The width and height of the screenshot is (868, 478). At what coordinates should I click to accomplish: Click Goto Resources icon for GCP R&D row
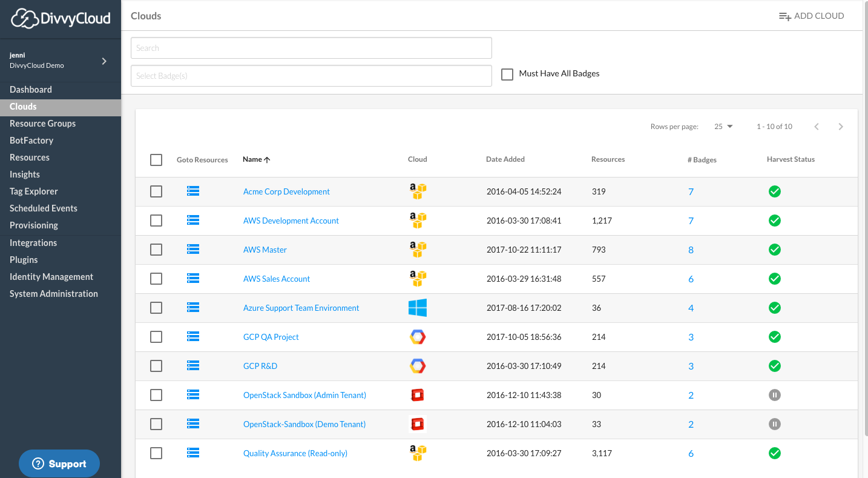pyautogui.click(x=193, y=366)
